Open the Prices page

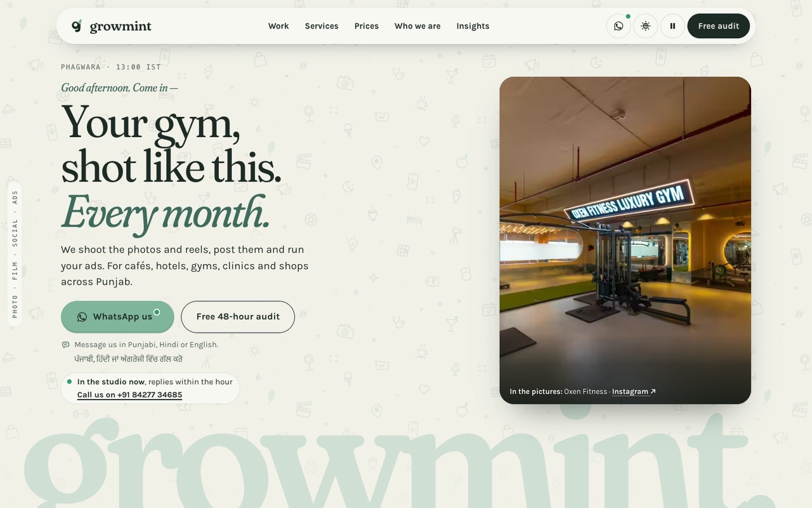click(367, 26)
